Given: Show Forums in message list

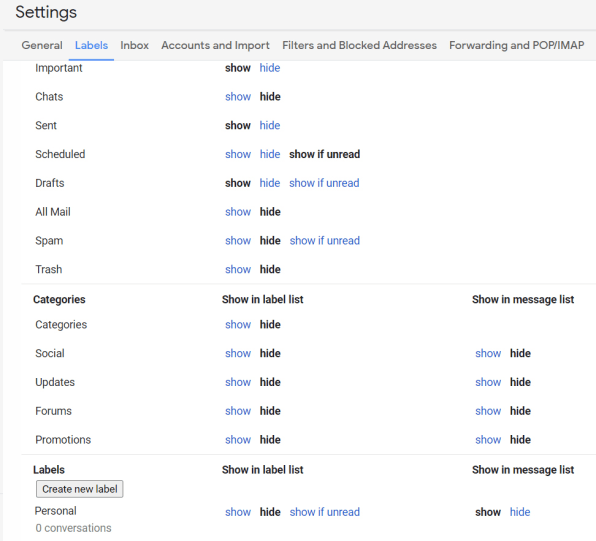Looking at the screenshot, I should [x=488, y=411].
